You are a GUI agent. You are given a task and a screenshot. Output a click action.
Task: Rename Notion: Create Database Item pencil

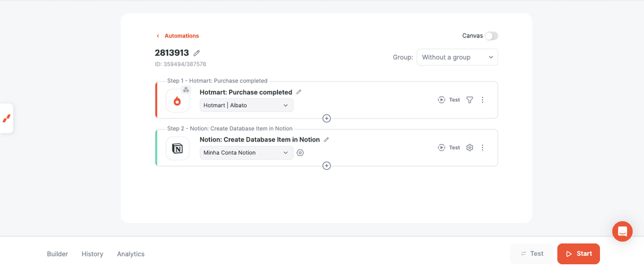pyautogui.click(x=326, y=139)
